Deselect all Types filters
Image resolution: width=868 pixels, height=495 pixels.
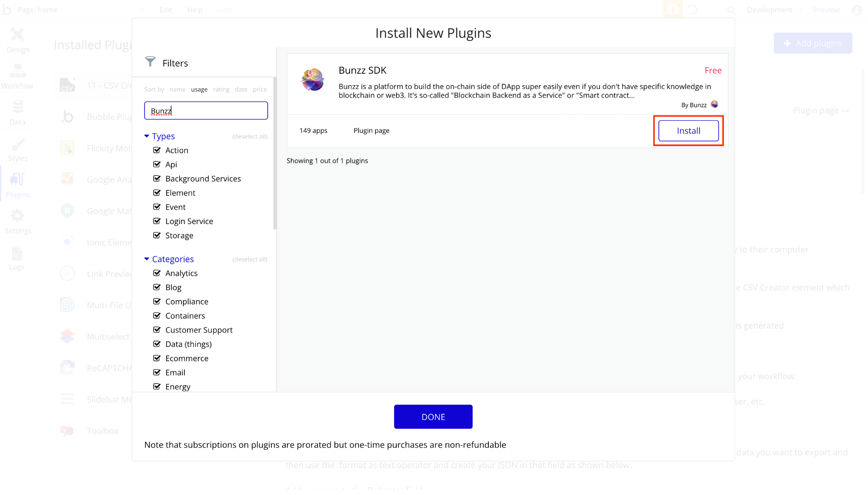(250, 136)
